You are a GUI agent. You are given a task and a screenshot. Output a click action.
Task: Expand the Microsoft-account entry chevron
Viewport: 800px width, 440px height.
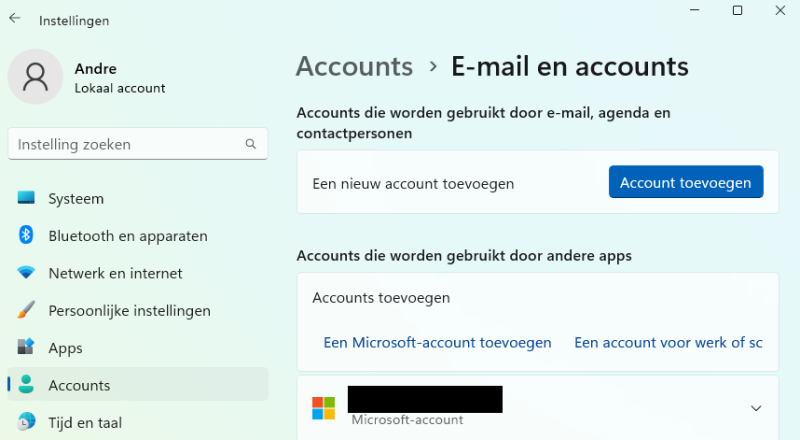[x=756, y=408]
